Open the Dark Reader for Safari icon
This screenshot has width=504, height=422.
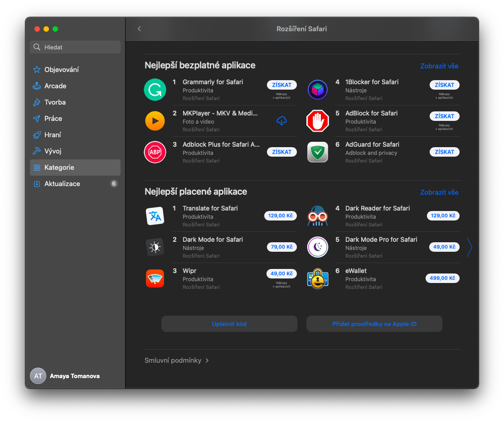318,216
